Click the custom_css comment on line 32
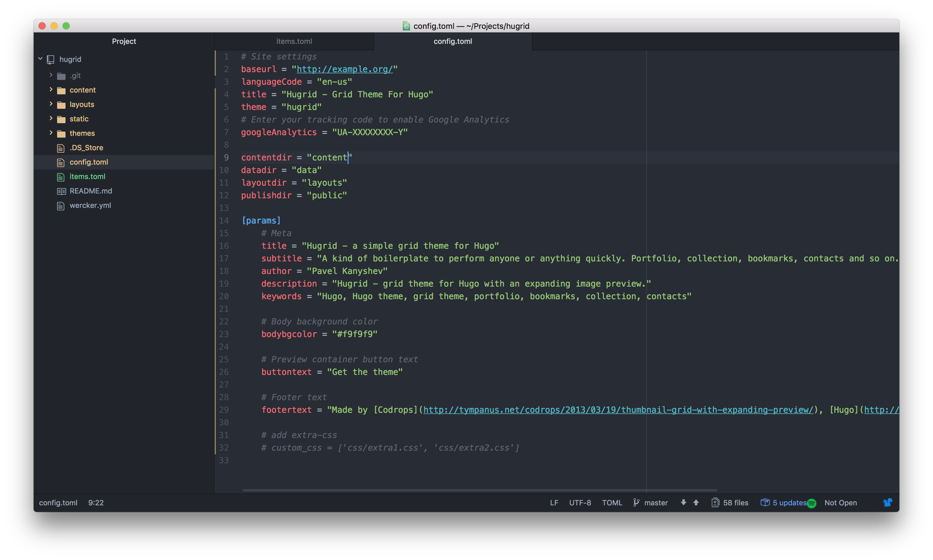The image size is (933, 560). click(390, 448)
